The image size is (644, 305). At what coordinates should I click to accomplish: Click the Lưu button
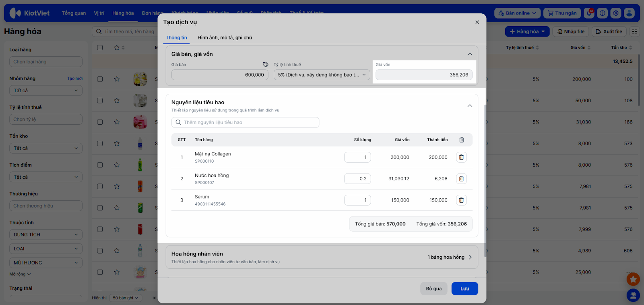point(464,289)
